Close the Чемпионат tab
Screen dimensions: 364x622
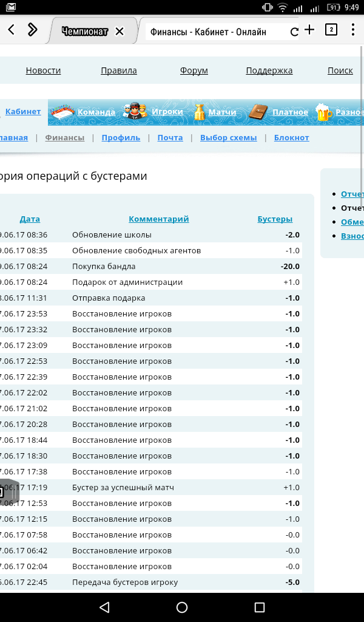[120, 32]
